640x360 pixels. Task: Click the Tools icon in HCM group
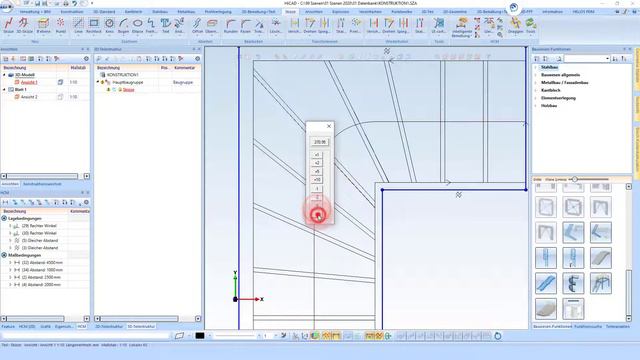point(531,25)
